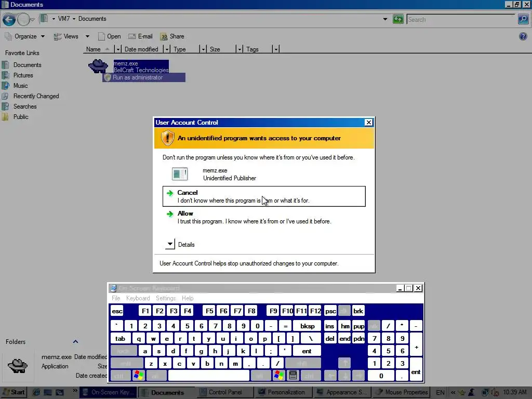Screen dimensions: 532x399
Task: Click the Start button on taskbar
Action: (x=14, y=392)
